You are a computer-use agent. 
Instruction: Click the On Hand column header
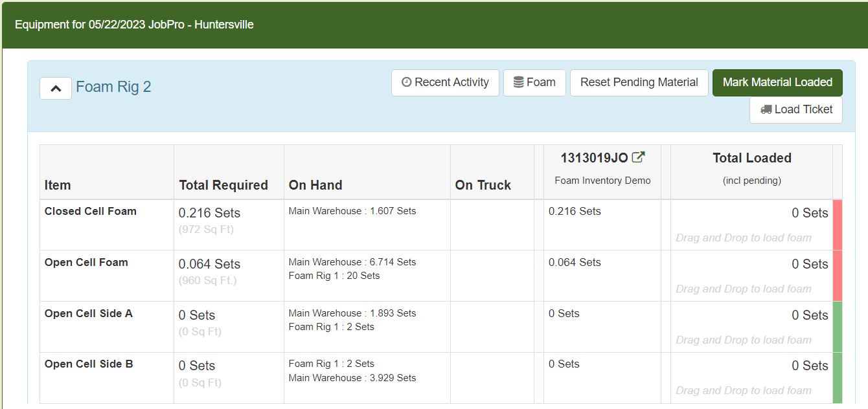315,185
